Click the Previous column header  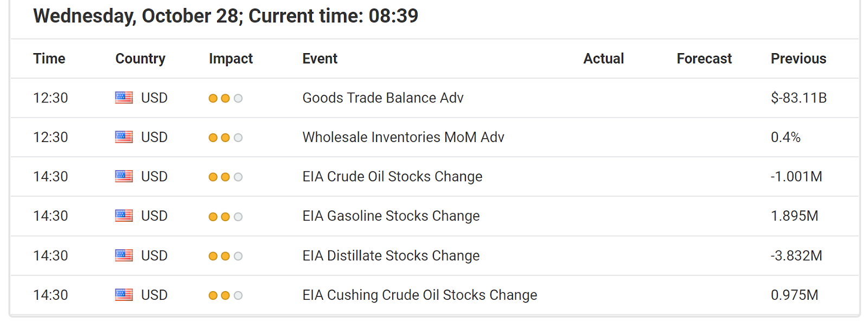[x=799, y=59]
